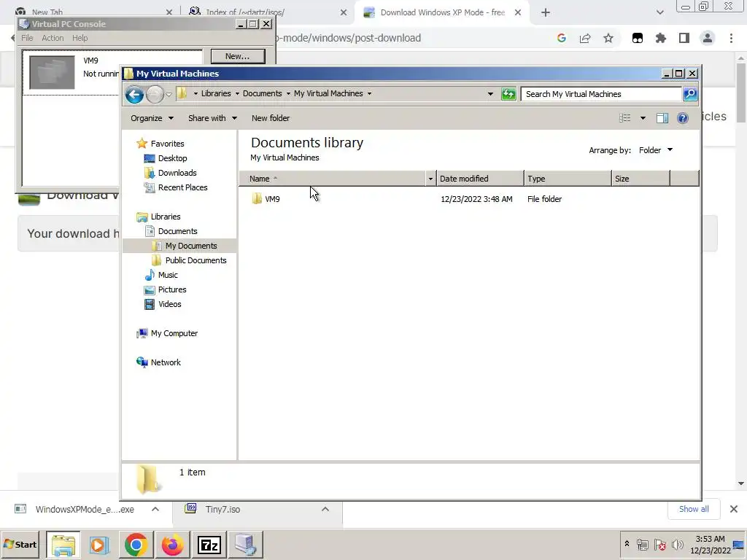This screenshot has height=560, width=747.
Task: Click Libraries in the breadcrumb path
Action: (x=216, y=93)
